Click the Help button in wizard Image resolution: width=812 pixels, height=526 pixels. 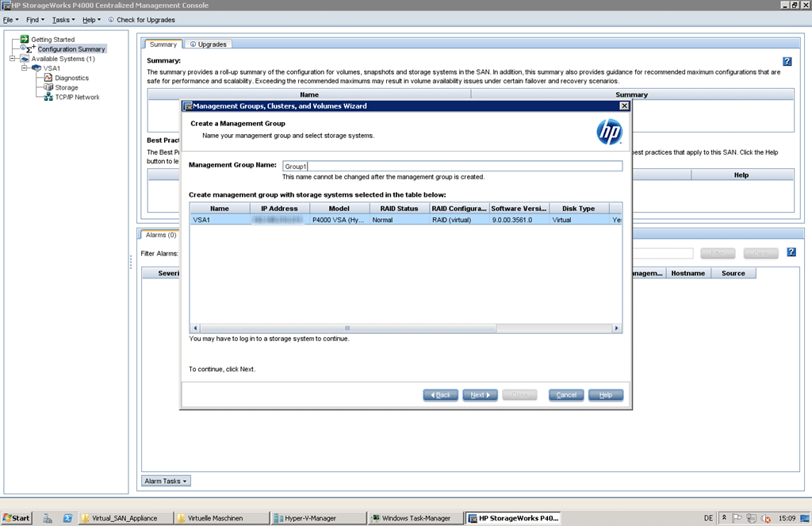pos(605,395)
